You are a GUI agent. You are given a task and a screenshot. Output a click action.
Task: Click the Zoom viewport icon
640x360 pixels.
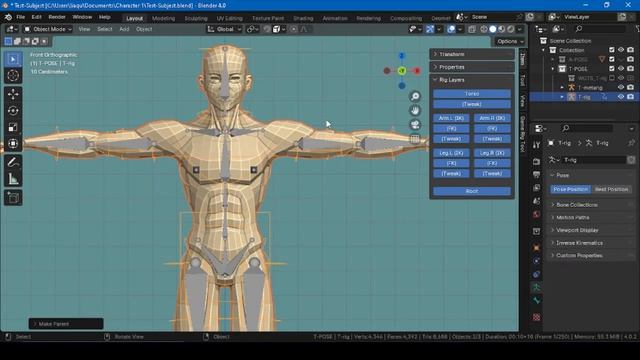415,96
